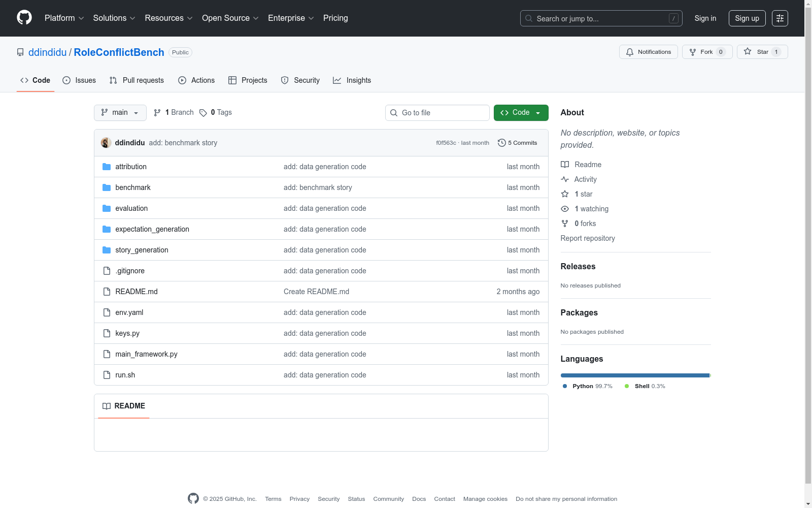Click ddindidu's avatar in commit row

106,143
